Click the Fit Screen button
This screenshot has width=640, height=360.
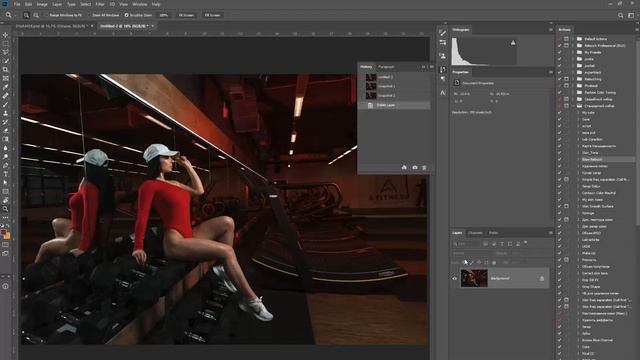point(186,15)
